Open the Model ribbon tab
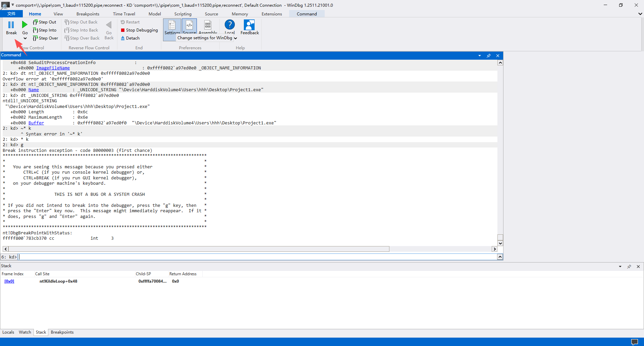 [x=155, y=14]
